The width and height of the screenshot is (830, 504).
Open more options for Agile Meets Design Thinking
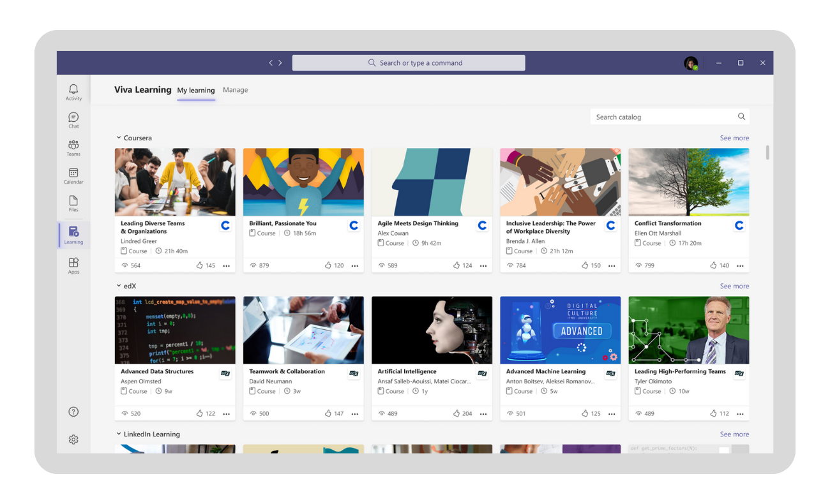click(483, 266)
